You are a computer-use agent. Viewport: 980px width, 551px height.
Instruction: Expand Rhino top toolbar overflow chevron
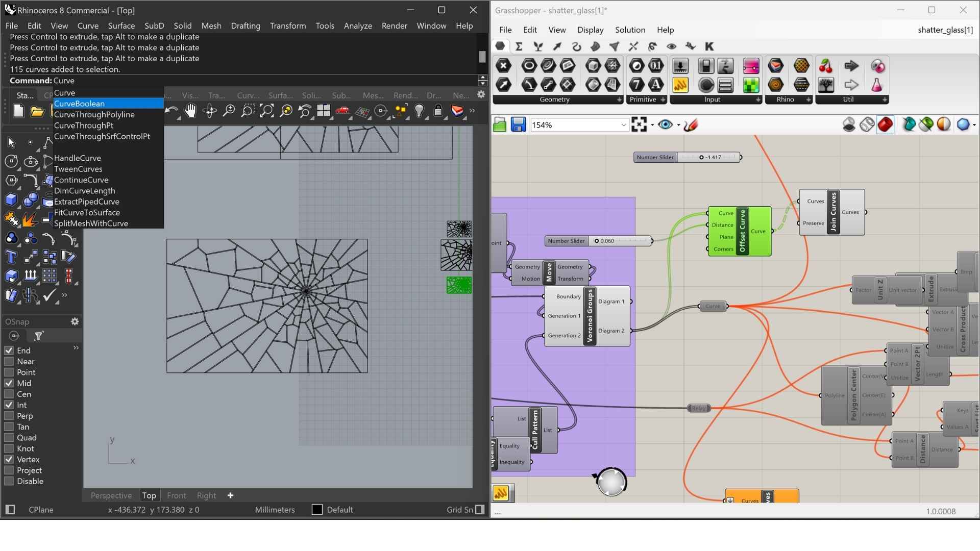coord(472,111)
